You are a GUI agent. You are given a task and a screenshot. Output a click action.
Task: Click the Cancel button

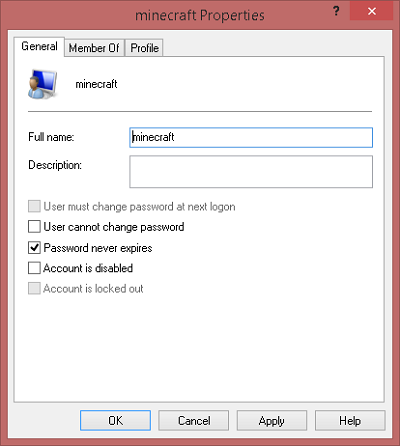[x=194, y=421]
